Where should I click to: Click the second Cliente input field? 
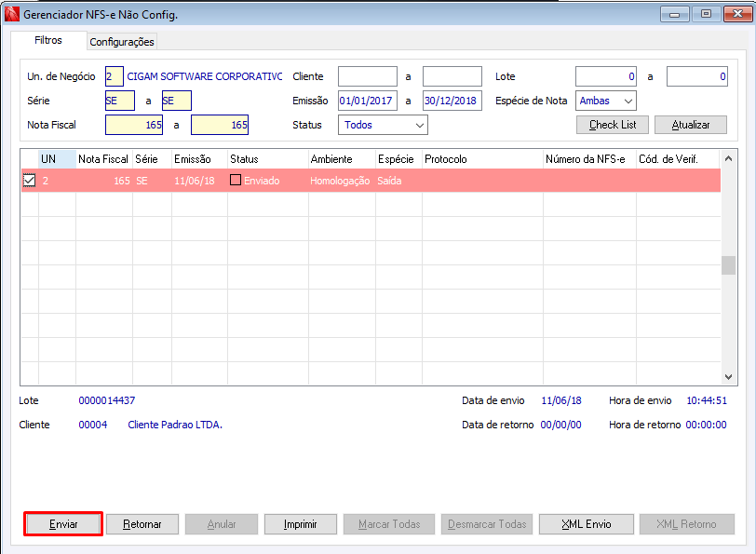click(x=452, y=76)
